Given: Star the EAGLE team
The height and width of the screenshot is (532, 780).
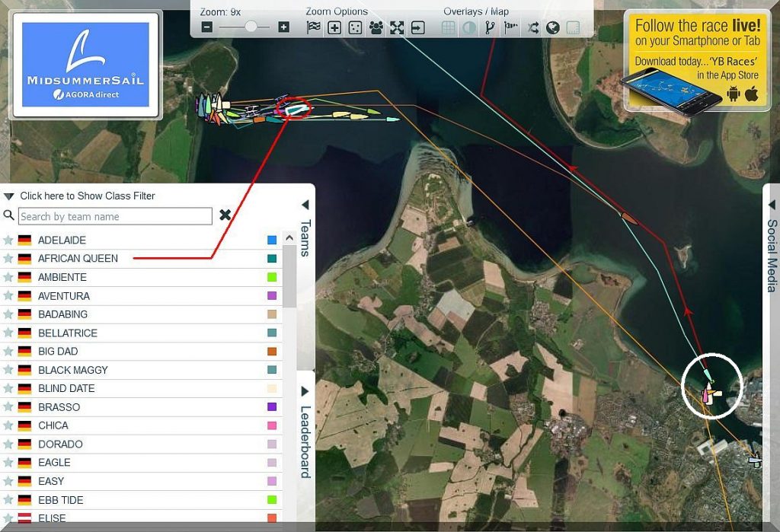Looking at the screenshot, I should [x=8, y=463].
